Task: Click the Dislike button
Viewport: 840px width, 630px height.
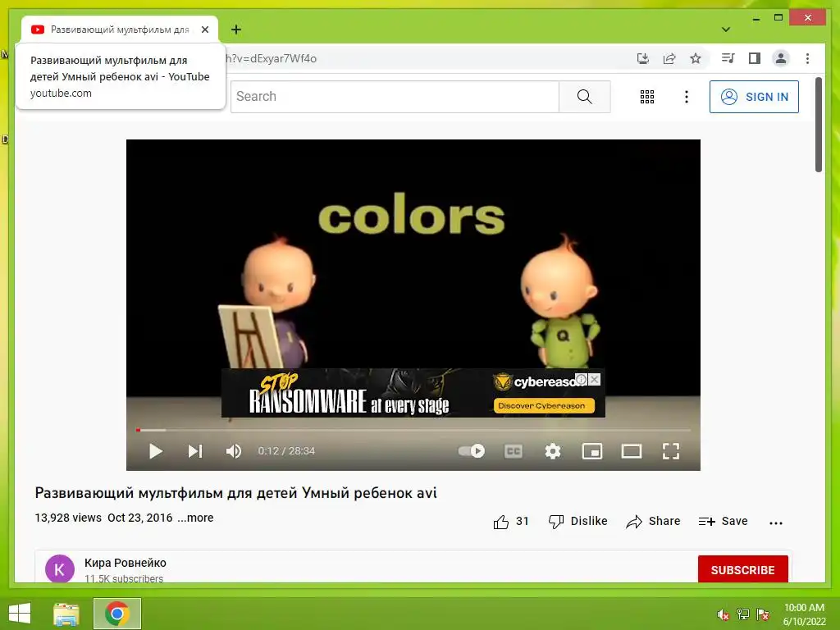Action: coord(578,521)
